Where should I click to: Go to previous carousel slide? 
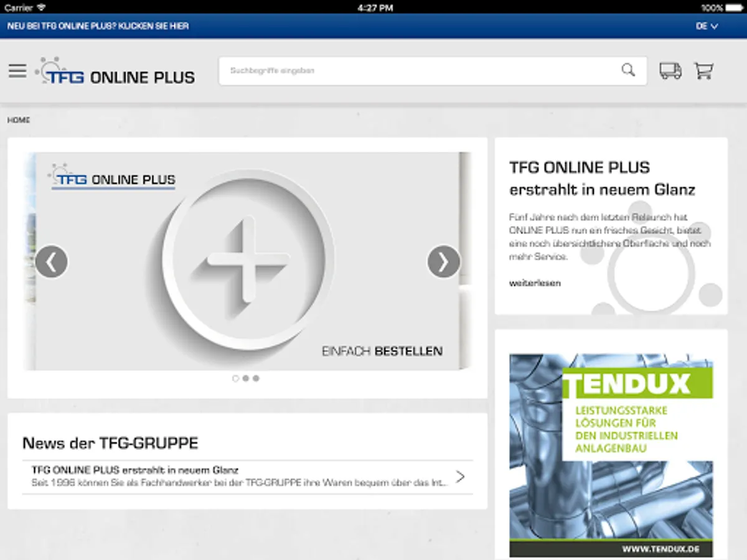(x=52, y=262)
